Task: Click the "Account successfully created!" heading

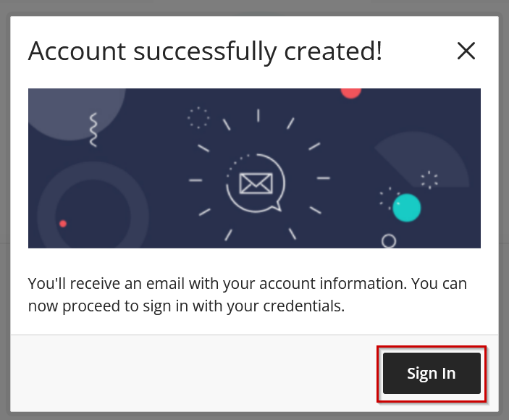Action: tap(205, 51)
